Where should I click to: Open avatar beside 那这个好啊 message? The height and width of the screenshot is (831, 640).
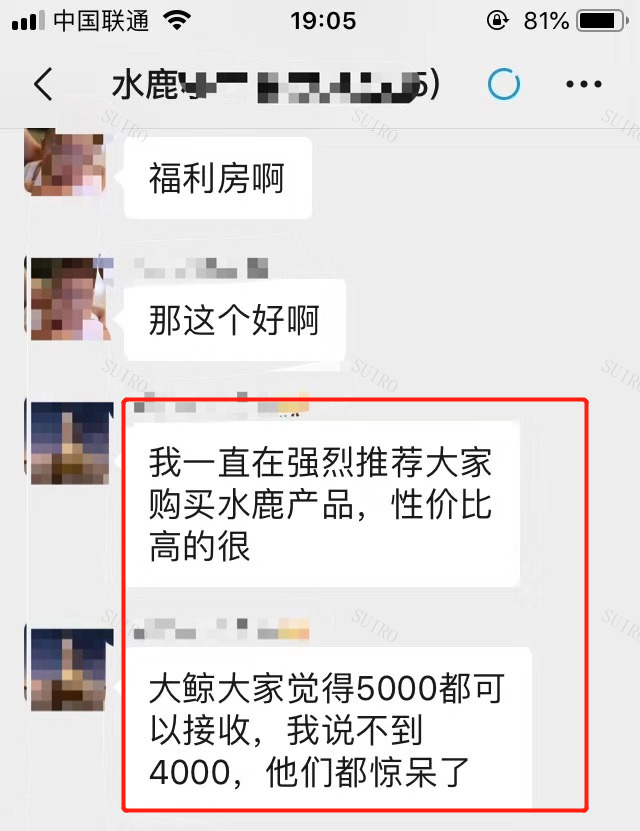pyautogui.click(x=70, y=298)
